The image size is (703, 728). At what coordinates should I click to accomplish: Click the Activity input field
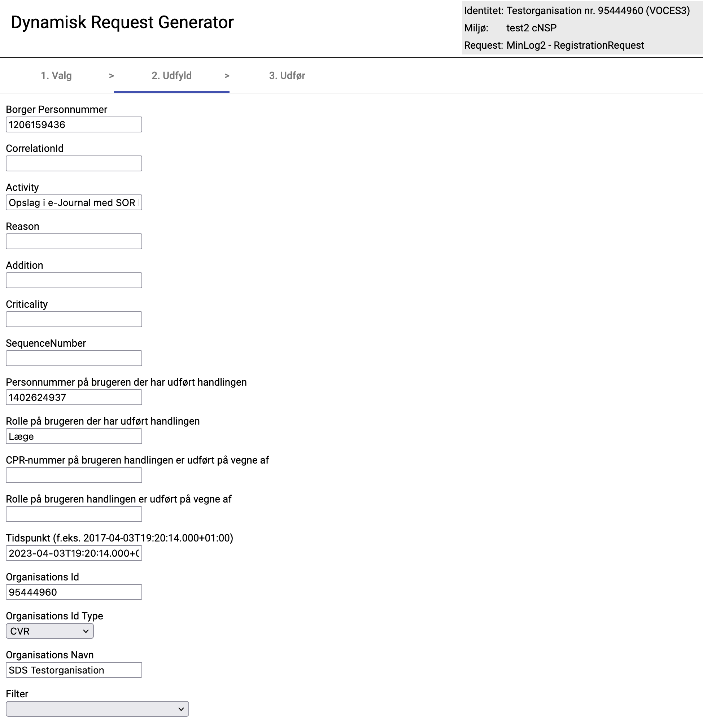[74, 203]
